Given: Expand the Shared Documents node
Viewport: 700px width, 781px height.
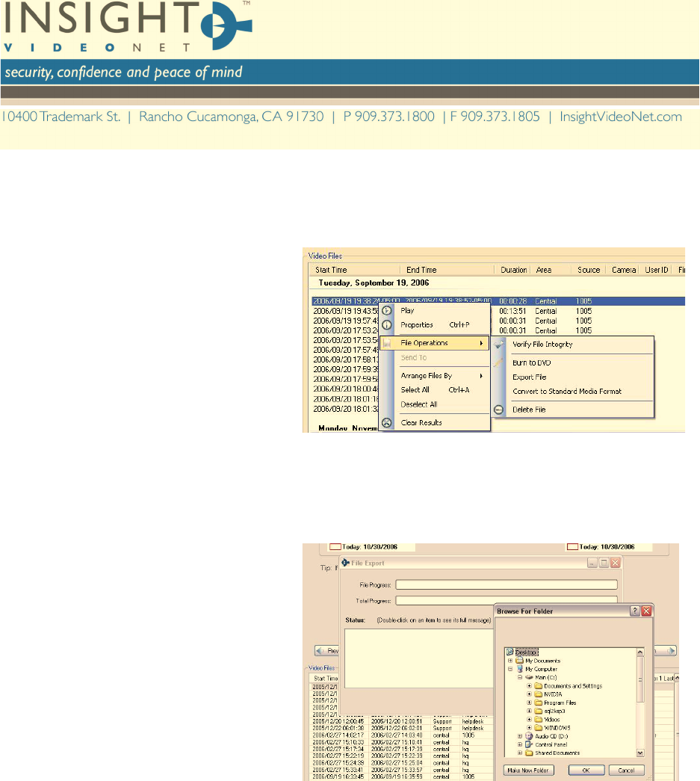Looking at the screenshot, I should click(x=520, y=753).
